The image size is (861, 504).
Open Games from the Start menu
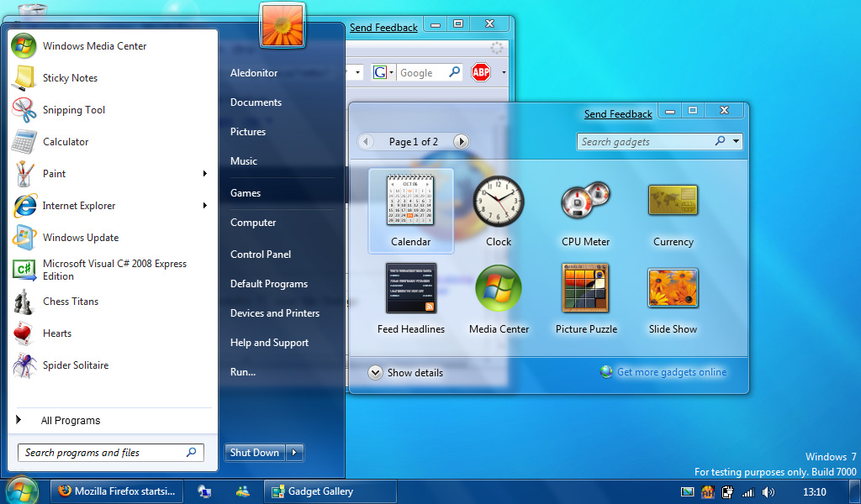point(246,193)
